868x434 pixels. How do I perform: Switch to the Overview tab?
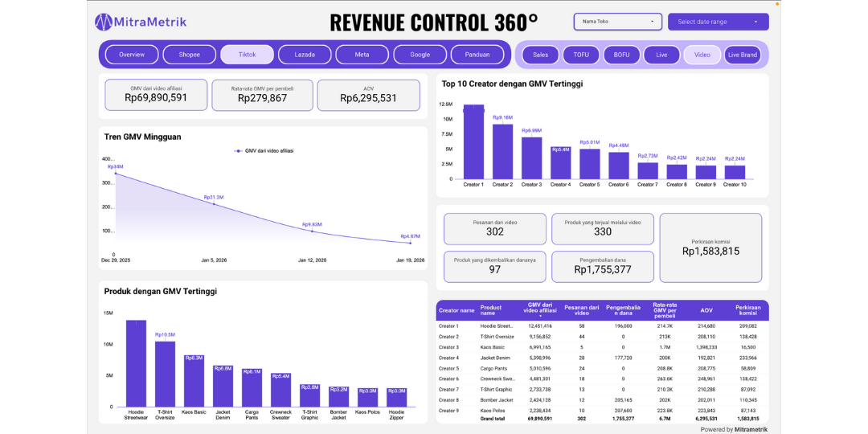click(x=132, y=55)
